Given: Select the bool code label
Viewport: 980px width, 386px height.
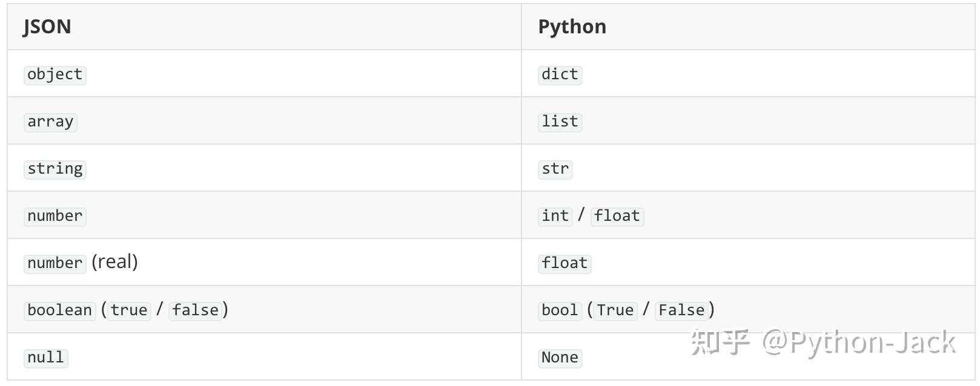Looking at the screenshot, I should [560, 310].
